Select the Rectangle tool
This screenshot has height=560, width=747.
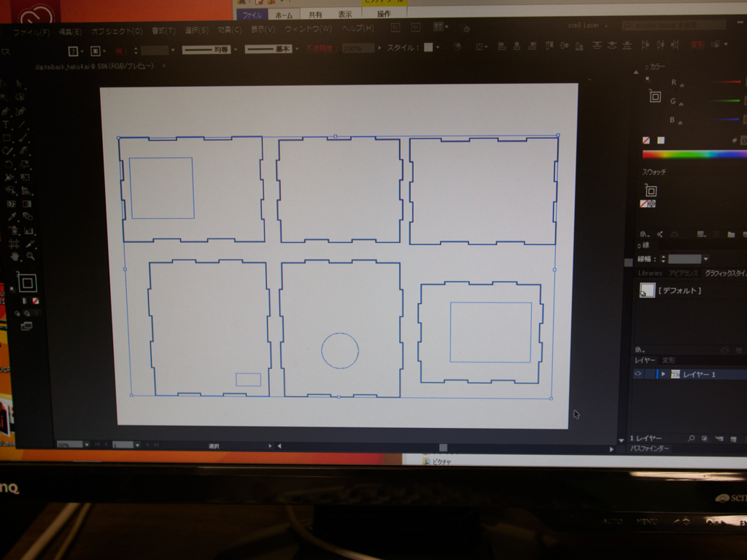coord(7,138)
